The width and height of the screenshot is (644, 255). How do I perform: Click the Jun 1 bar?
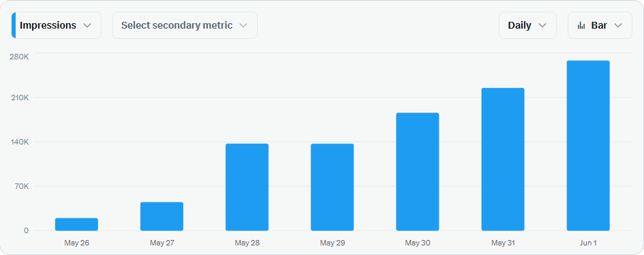pos(588,146)
